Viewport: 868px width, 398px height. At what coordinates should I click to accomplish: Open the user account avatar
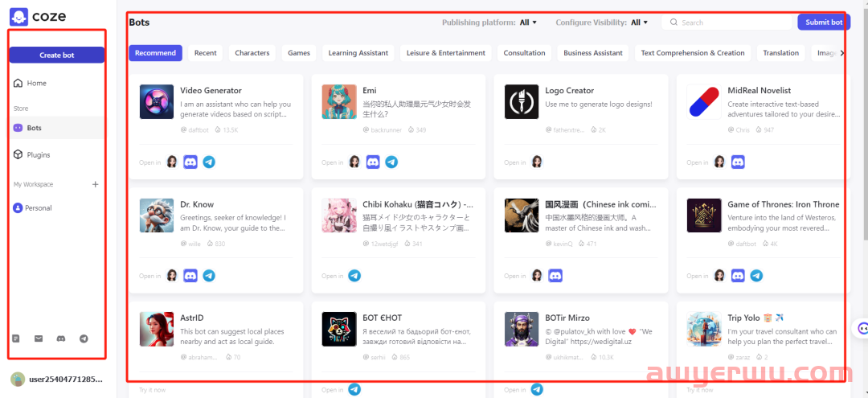tap(18, 380)
